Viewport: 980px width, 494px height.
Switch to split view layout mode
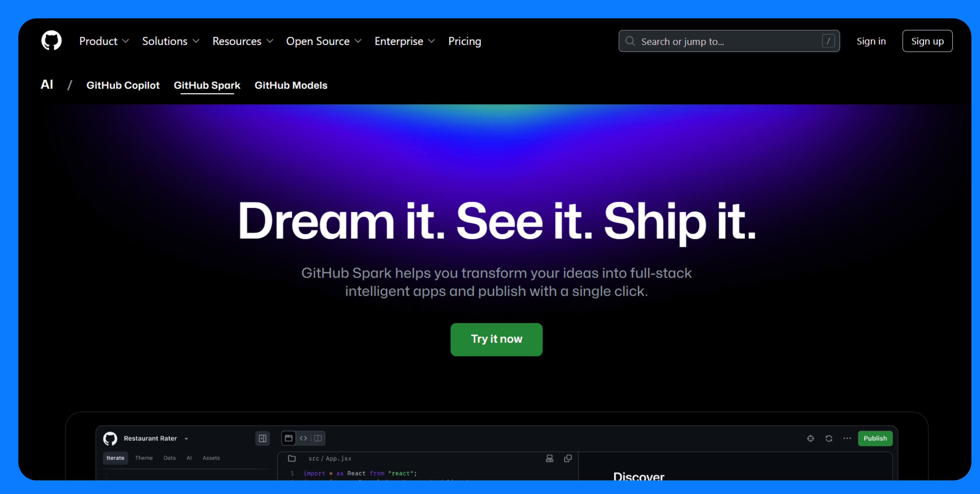(x=318, y=438)
